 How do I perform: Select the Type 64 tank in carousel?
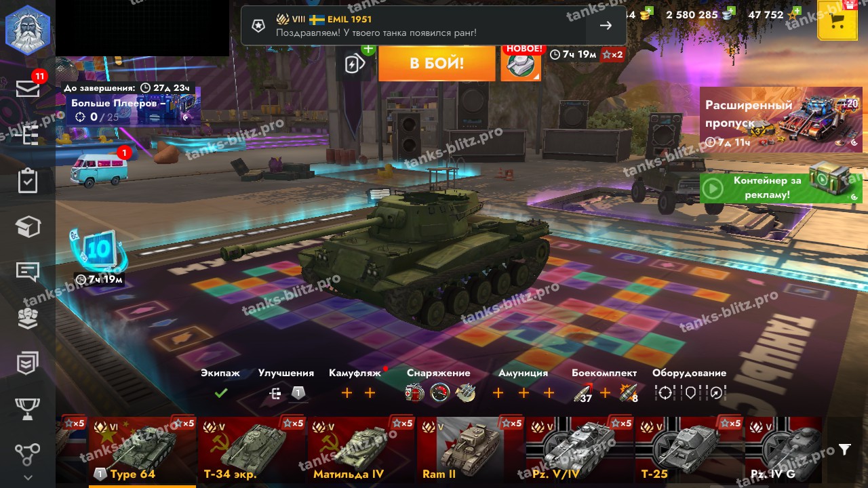[142, 451]
